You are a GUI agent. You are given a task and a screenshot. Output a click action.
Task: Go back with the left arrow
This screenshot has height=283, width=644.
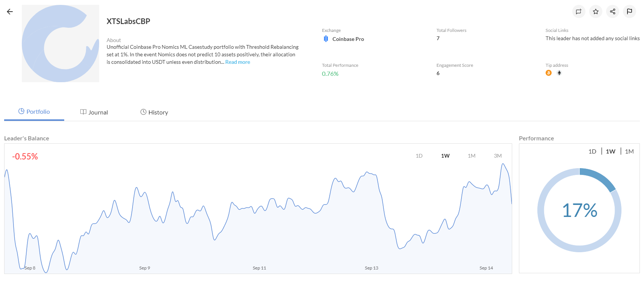click(x=10, y=12)
